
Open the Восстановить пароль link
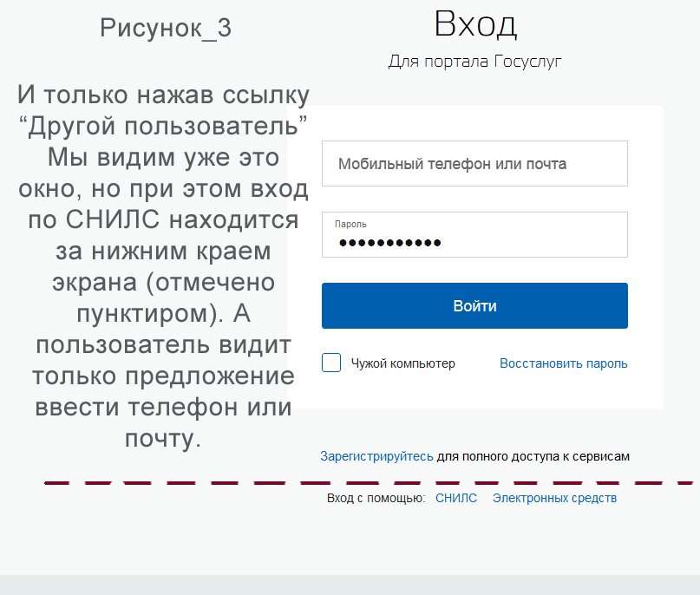[563, 364]
